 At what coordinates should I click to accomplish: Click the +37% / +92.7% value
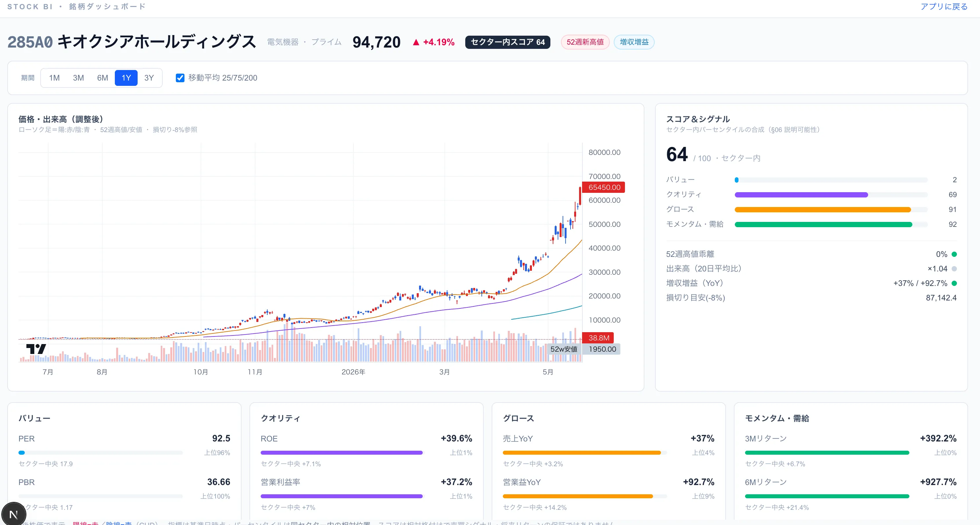coord(920,283)
